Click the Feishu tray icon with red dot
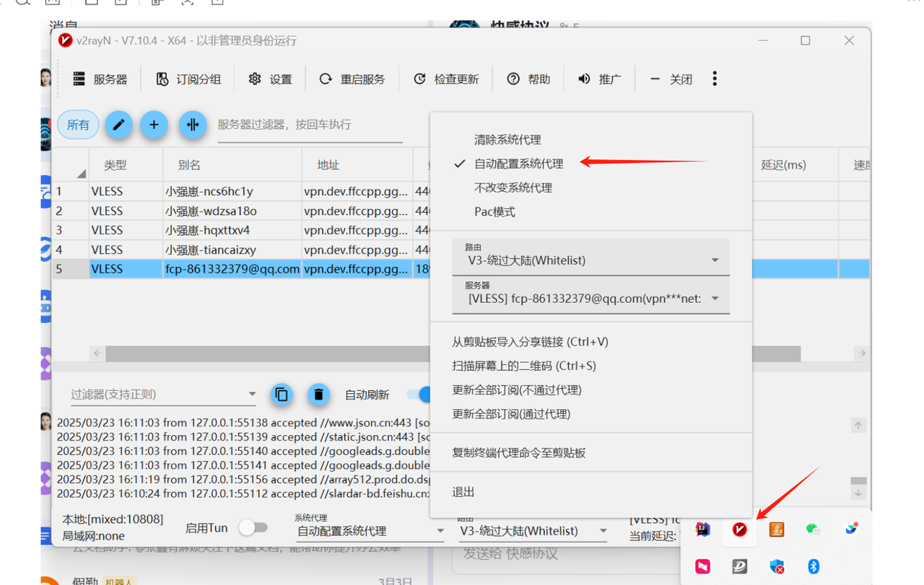This screenshot has width=924, height=585. pyautogui.click(x=851, y=530)
